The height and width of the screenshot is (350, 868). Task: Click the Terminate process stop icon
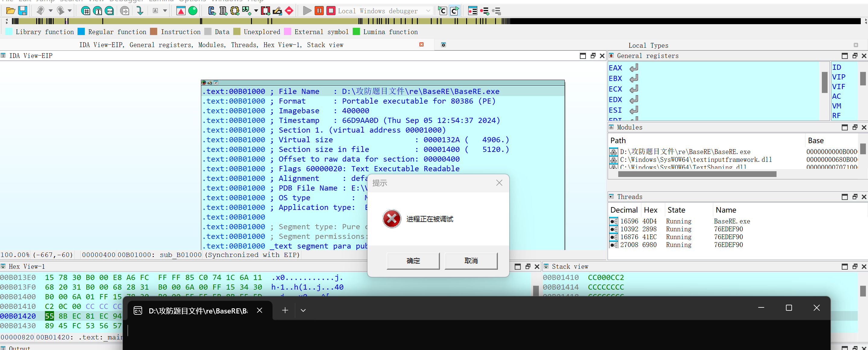tap(331, 11)
